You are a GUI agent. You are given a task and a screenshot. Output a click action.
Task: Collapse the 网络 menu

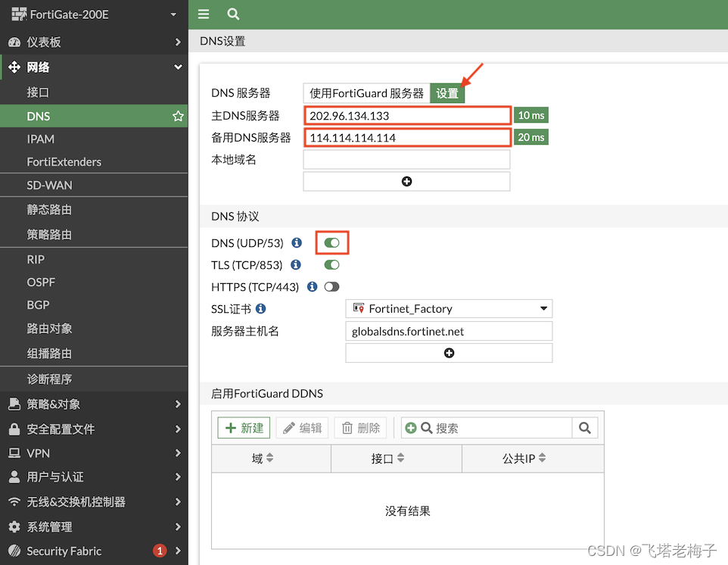coord(178,67)
